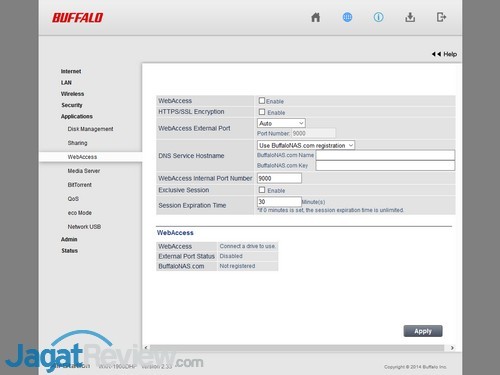Open the Wireless menu section
Viewport: 500px width, 375px height.
(72, 94)
